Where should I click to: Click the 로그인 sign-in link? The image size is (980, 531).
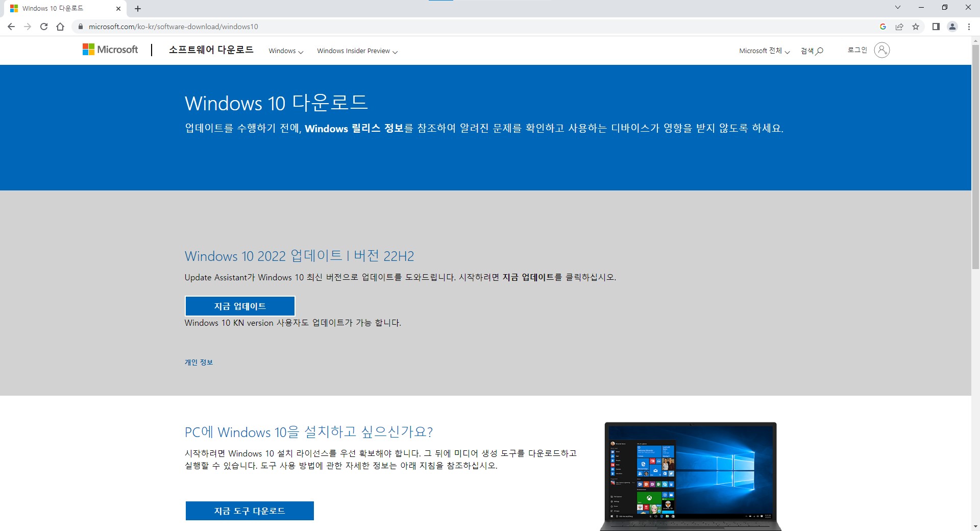pyautogui.click(x=857, y=50)
